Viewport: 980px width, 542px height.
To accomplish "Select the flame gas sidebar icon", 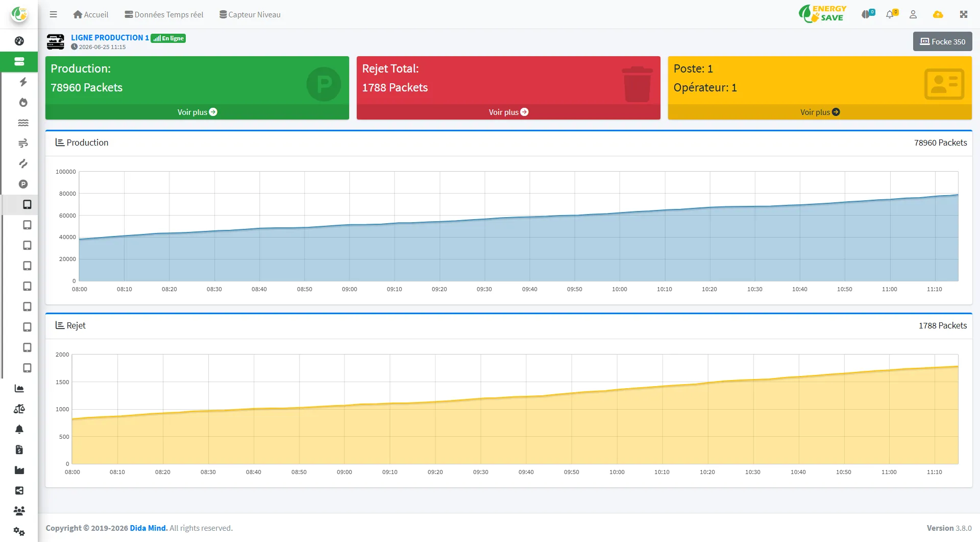I will pyautogui.click(x=23, y=102).
